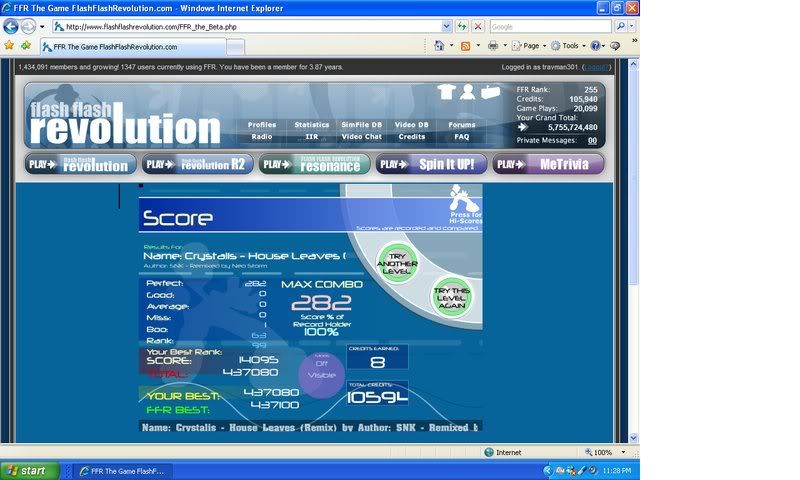Click the Favorites star icon
This screenshot has height=480, width=800.
(x=9, y=46)
